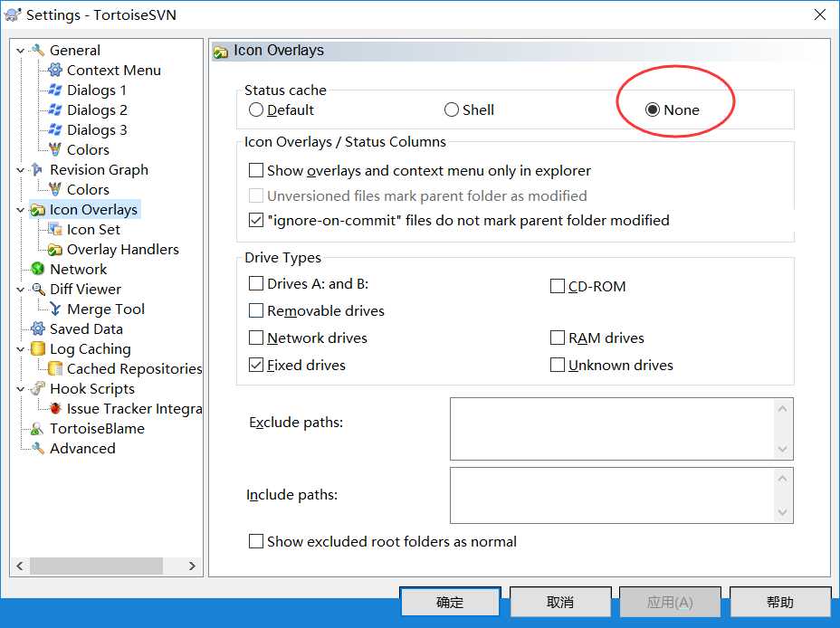Collapse the Log Caching tree node
Viewport: 840px width, 628px height.
click(x=20, y=349)
